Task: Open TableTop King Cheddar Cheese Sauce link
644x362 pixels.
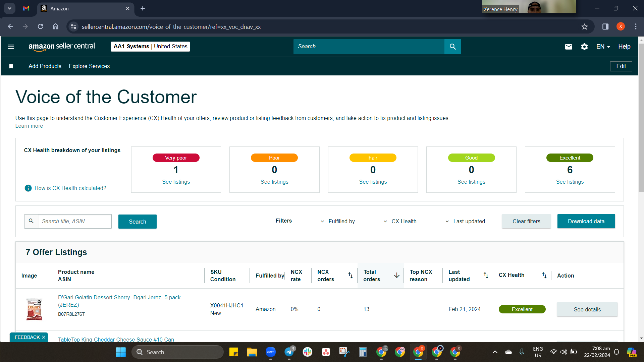Action: [116, 339]
